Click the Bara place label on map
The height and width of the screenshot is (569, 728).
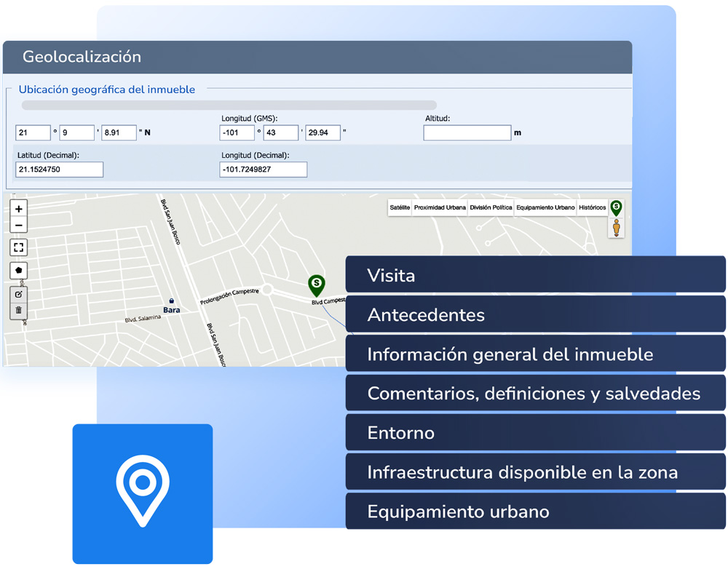click(x=171, y=310)
